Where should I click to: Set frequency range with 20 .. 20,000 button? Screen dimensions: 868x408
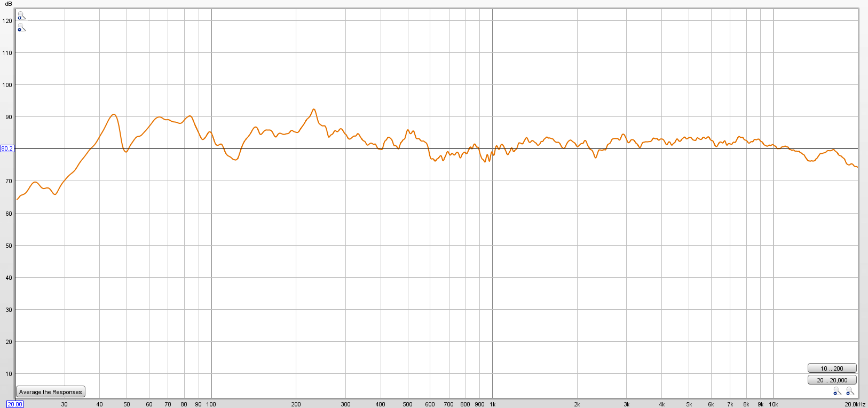click(832, 380)
